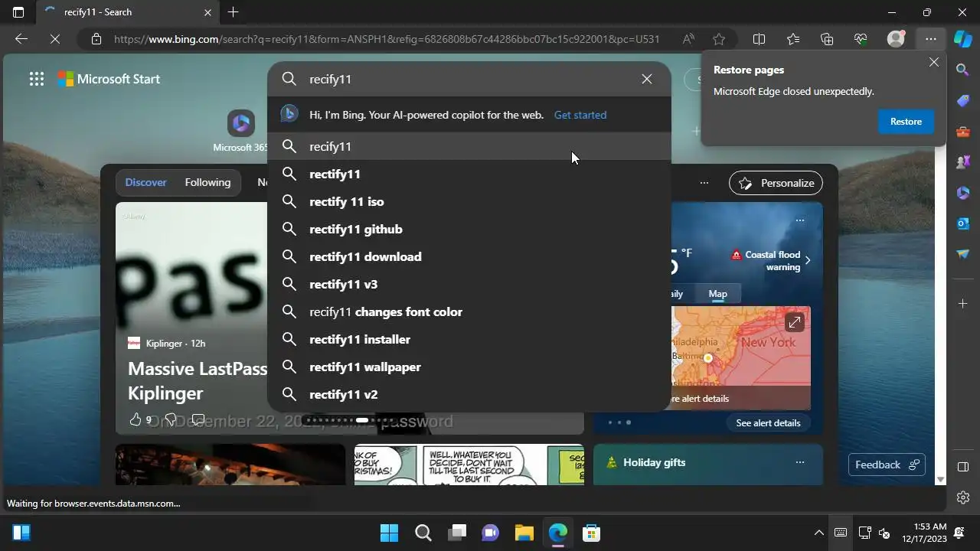This screenshot has width=980, height=551.
Task: Add this page to favorites star
Action: click(x=719, y=39)
